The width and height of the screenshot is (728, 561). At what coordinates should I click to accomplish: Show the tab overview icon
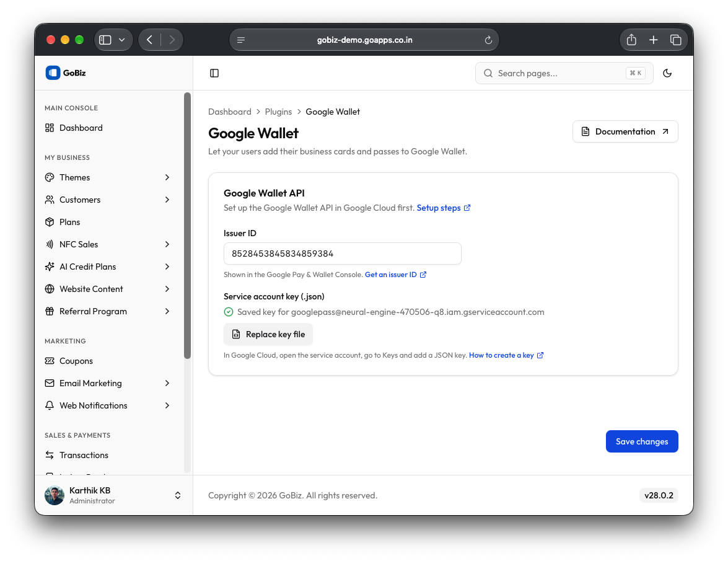676,40
